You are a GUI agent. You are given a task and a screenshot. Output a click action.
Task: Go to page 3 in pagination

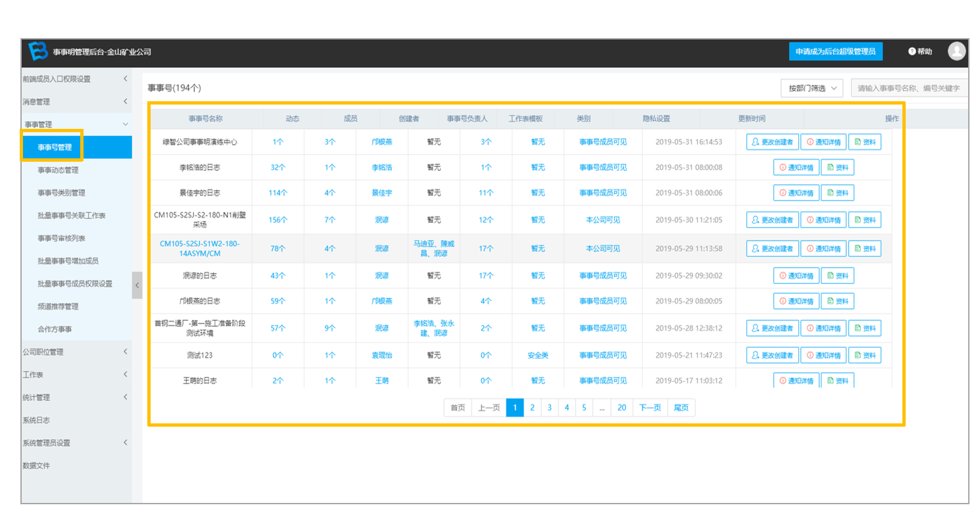(549, 408)
